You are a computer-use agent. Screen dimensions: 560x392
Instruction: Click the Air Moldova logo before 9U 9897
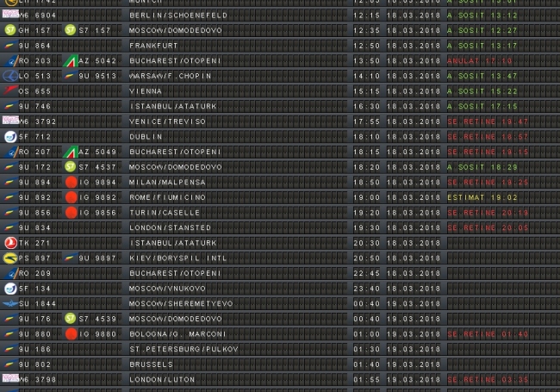tap(70, 258)
